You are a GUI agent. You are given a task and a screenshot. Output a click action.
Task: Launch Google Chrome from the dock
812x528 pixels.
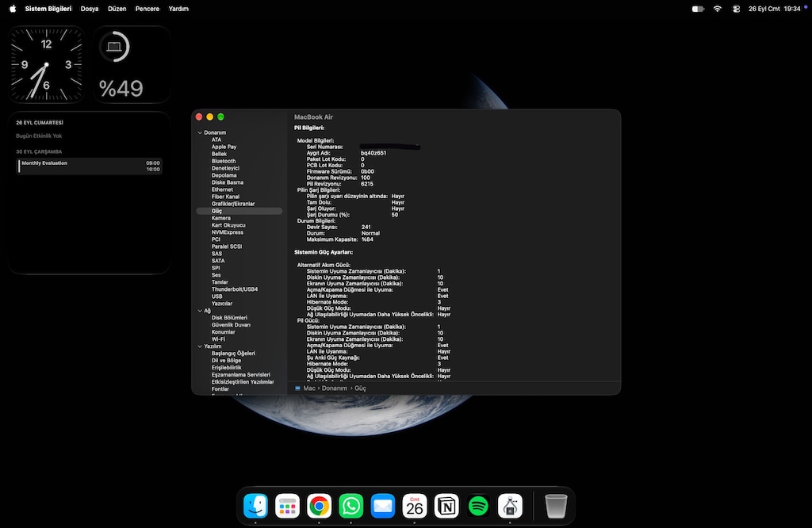click(x=319, y=506)
